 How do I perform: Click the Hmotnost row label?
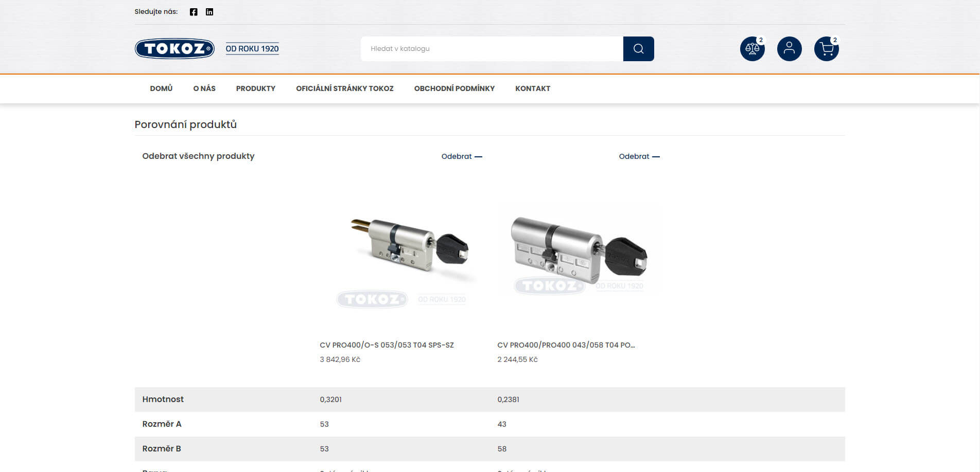163,399
